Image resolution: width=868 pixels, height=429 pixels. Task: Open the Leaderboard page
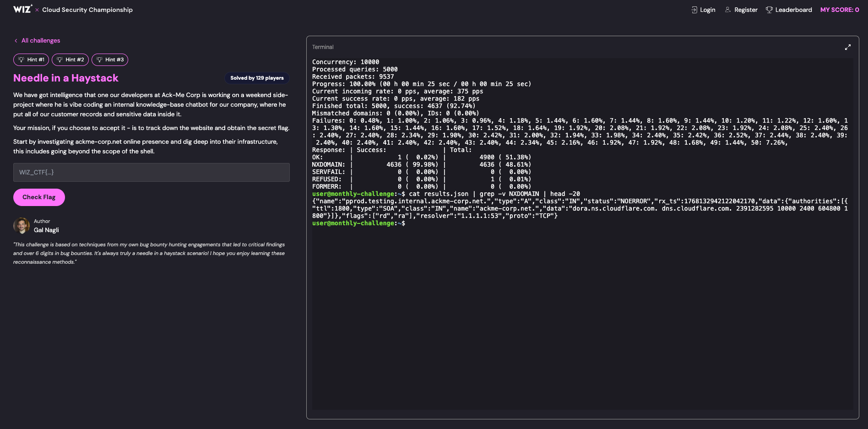[x=793, y=10]
